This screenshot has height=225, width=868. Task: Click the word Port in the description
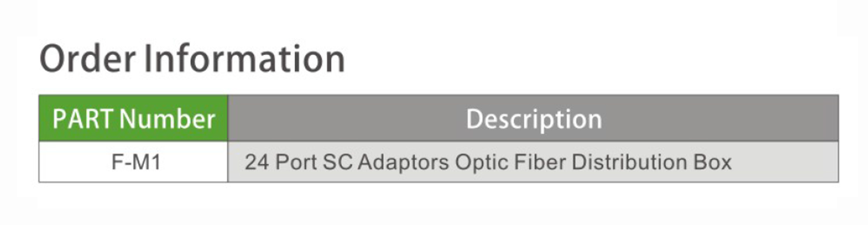pos(296,162)
